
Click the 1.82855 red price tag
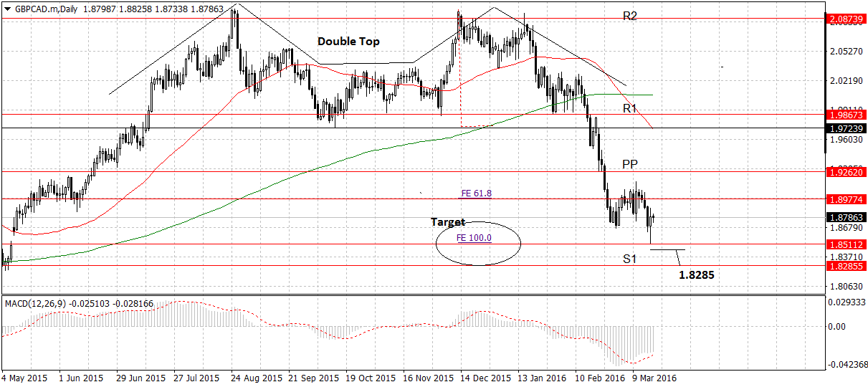click(x=846, y=266)
